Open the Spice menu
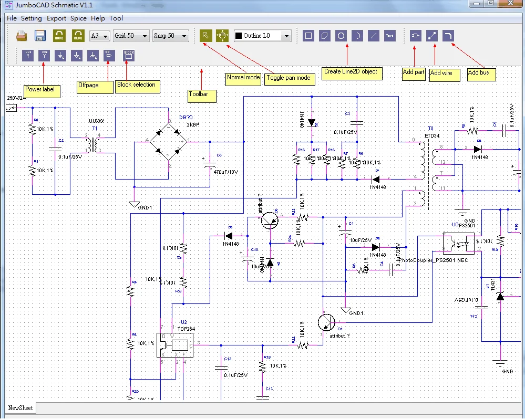Screen dimensions: 525x420 76,18
